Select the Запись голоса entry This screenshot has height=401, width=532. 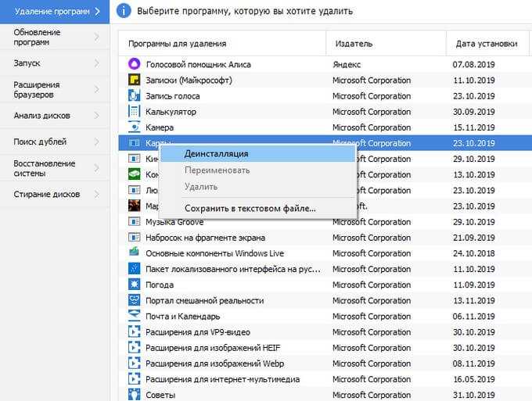pyautogui.click(x=325, y=95)
